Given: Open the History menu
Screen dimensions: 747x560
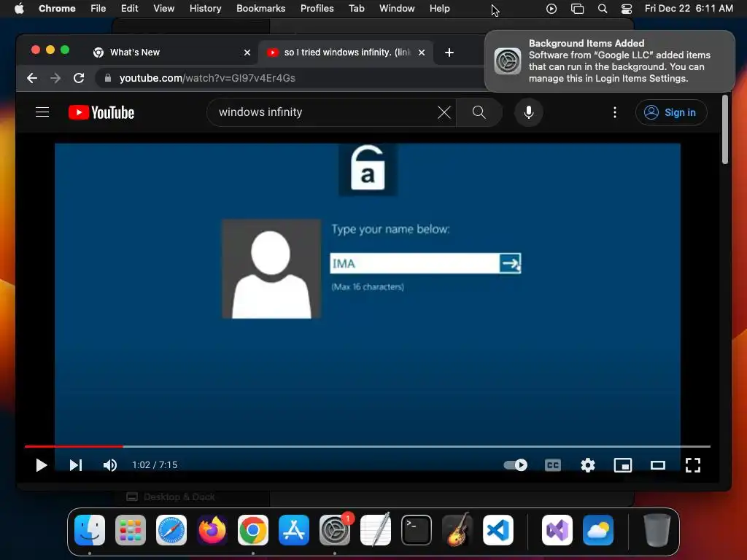Looking at the screenshot, I should pyautogui.click(x=205, y=9).
